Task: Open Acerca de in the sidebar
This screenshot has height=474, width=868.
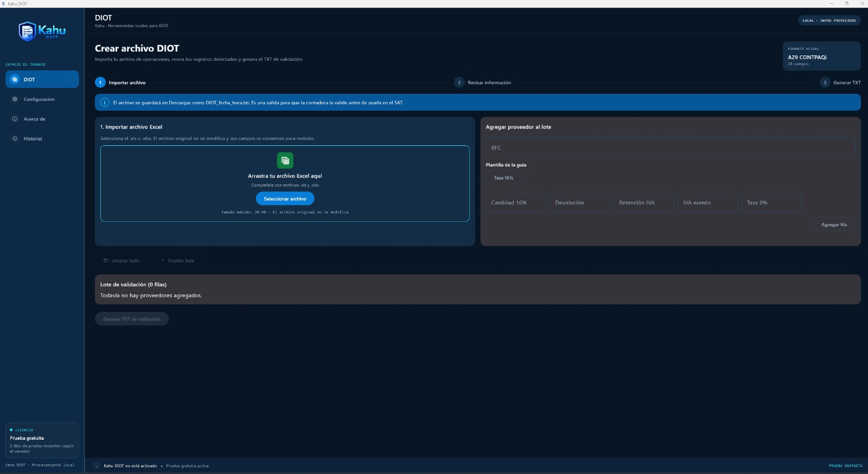Action: (42, 119)
